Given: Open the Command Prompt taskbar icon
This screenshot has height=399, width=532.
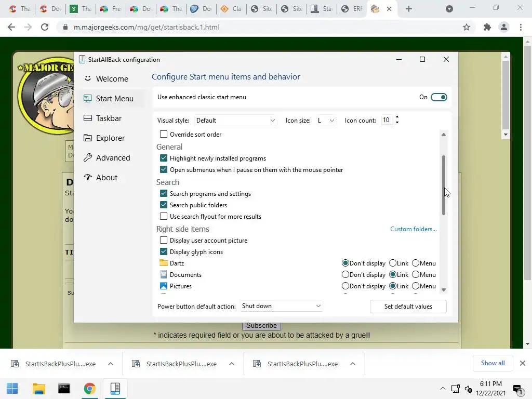Looking at the screenshot, I should pos(64,389).
